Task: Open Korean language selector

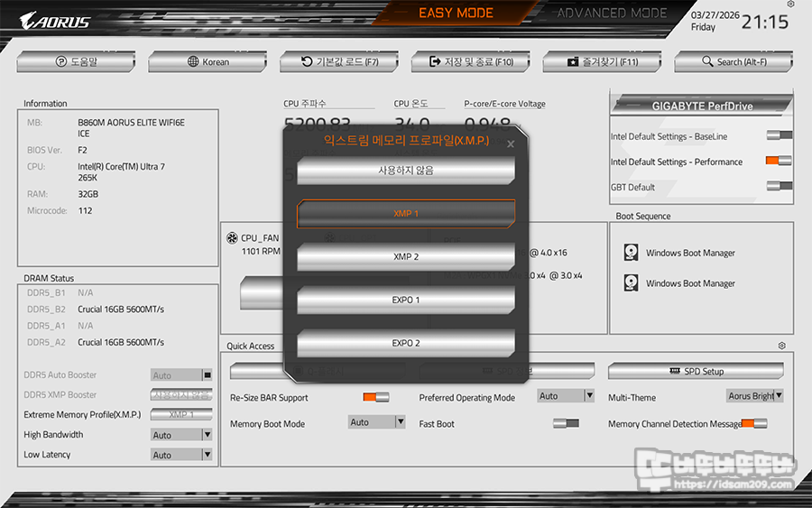Action: tap(208, 61)
